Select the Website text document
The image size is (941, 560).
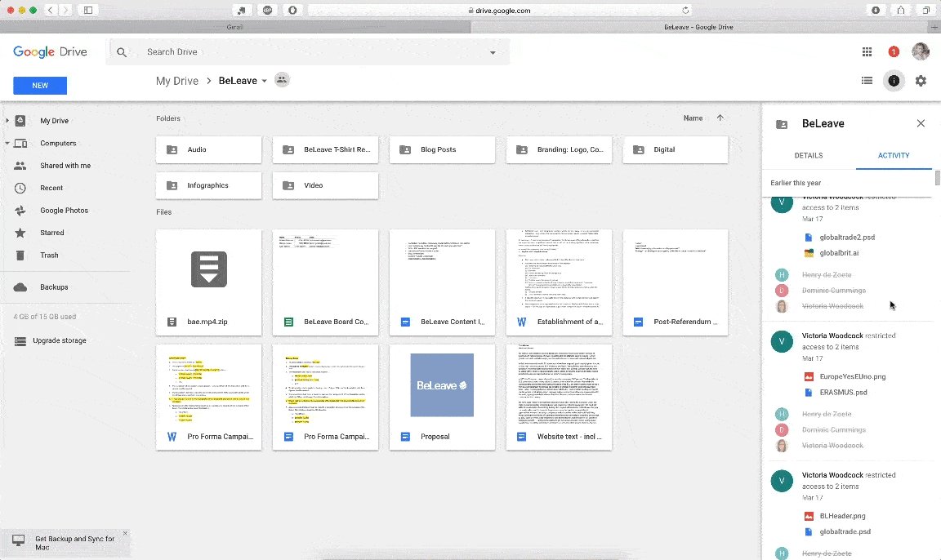tap(559, 397)
